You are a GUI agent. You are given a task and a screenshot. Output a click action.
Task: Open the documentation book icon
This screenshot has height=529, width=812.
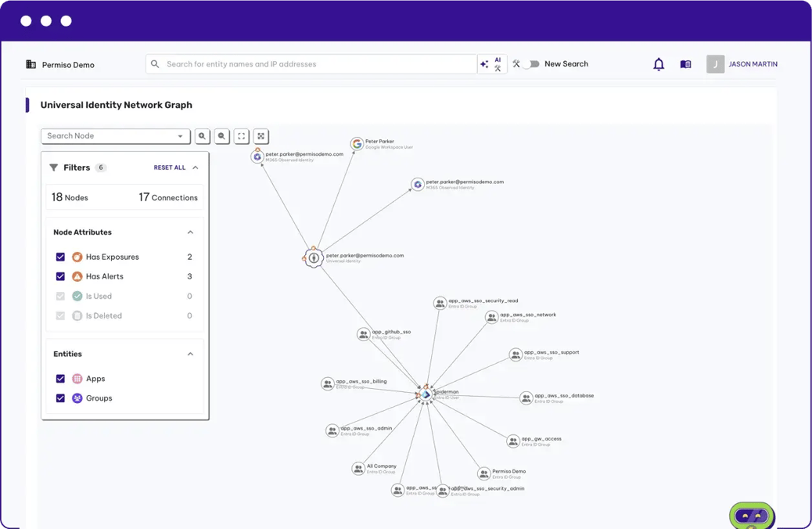tap(685, 65)
